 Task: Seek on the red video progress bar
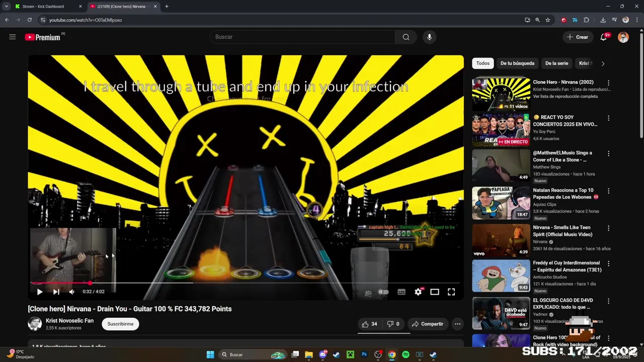(x=246, y=283)
